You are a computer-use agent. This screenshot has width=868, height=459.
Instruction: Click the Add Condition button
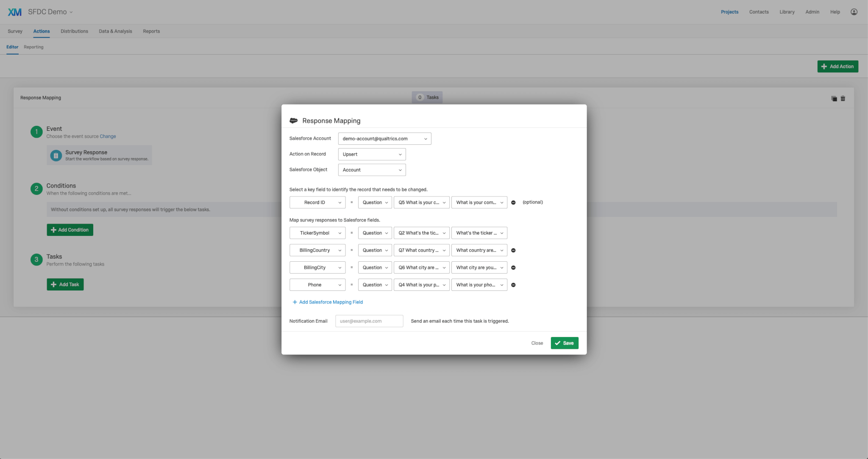click(x=70, y=230)
